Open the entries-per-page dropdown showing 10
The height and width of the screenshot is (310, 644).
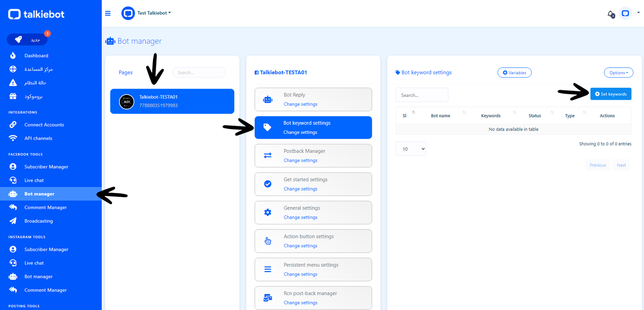[x=411, y=149]
